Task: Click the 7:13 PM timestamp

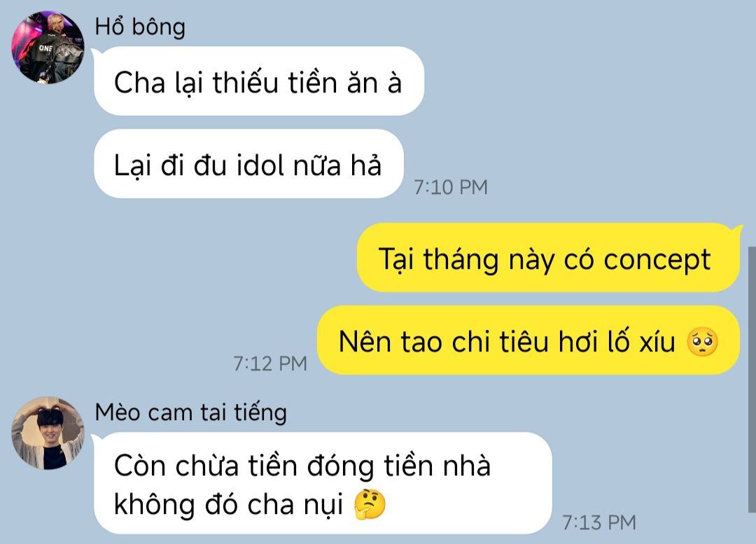Action: (599, 523)
